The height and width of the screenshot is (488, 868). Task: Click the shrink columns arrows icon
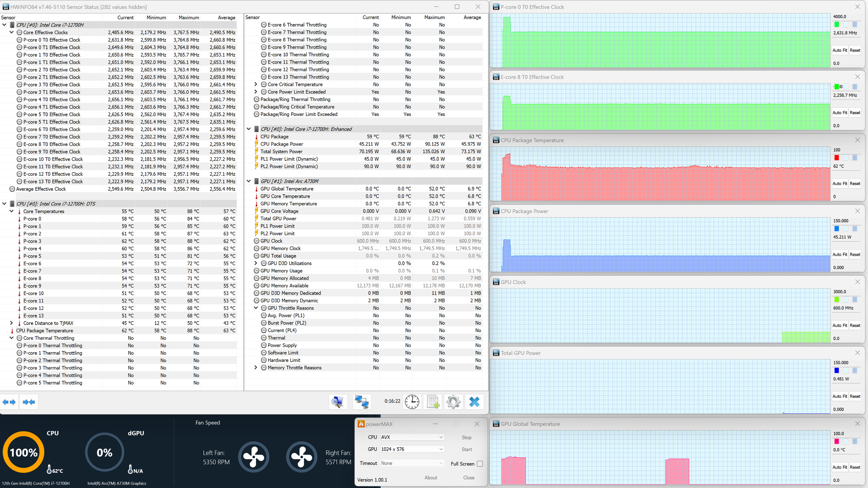[x=29, y=402]
